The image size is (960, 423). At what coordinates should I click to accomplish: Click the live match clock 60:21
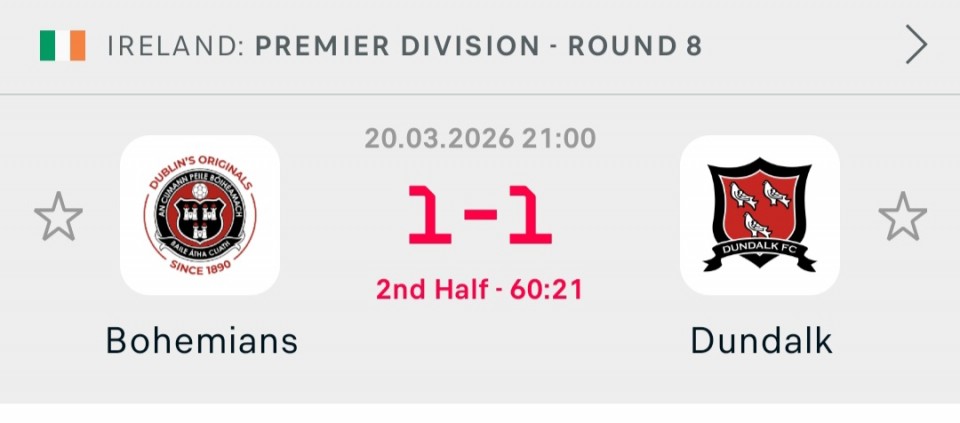(546, 290)
